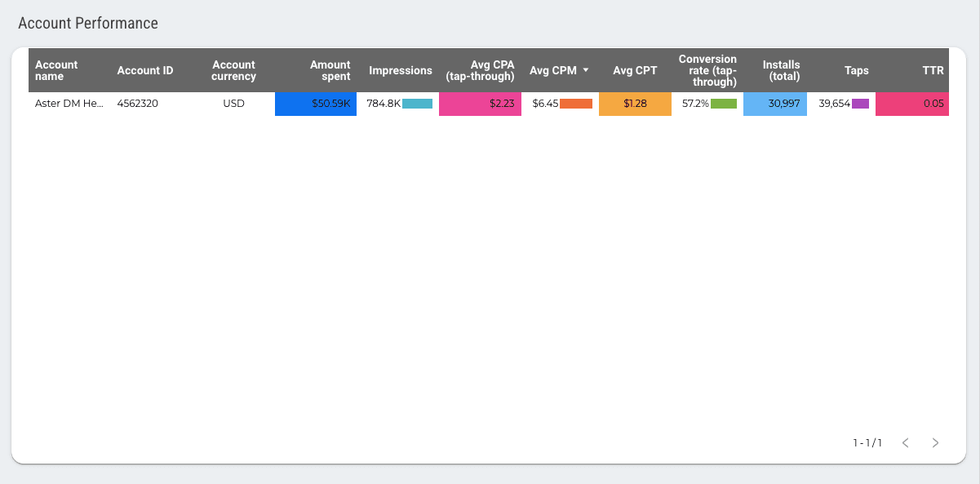Select the Conversion rate (tap-through) header

pyautogui.click(x=707, y=71)
